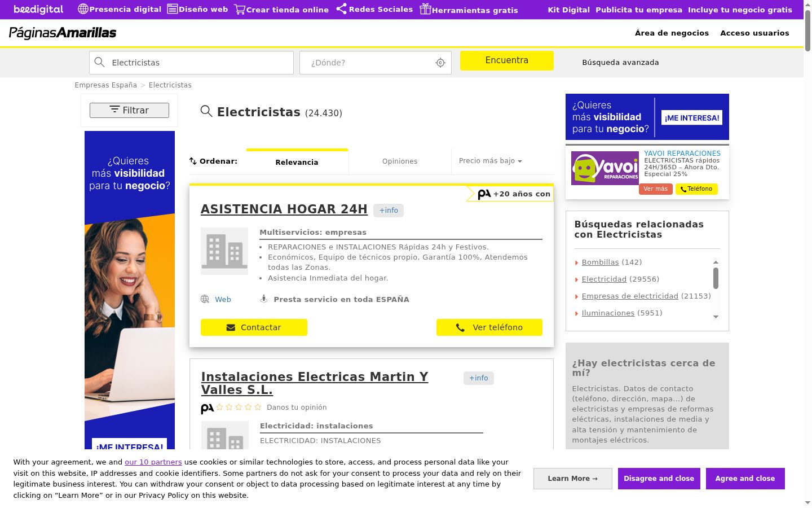812x508 pixels.
Task: Click the Diseño web page icon
Action: coord(173,9)
